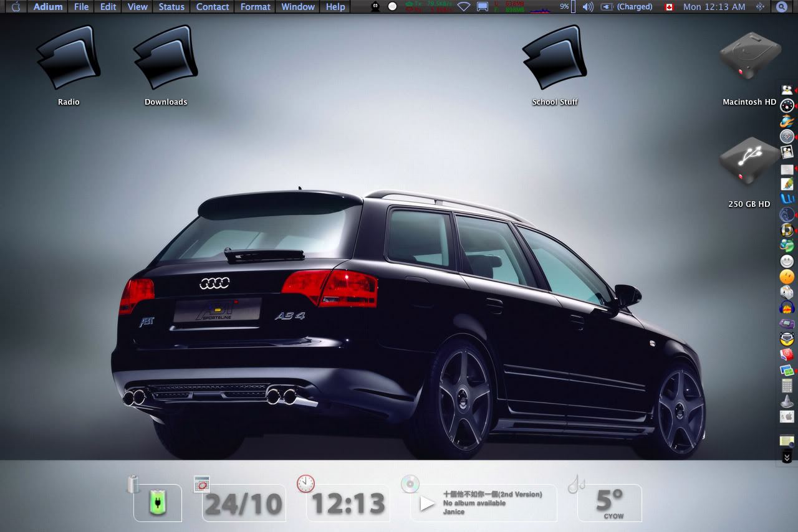Open the Contact menu
The image size is (798, 532).
tap(213, 7)
